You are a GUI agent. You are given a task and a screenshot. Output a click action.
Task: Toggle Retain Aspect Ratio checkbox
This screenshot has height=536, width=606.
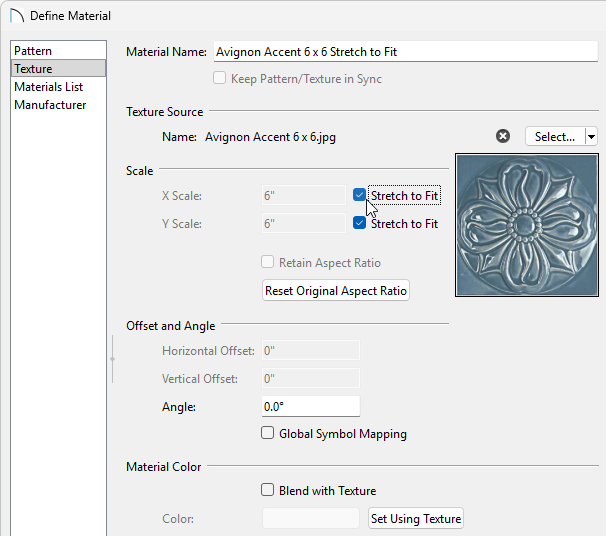coord(267,262)
